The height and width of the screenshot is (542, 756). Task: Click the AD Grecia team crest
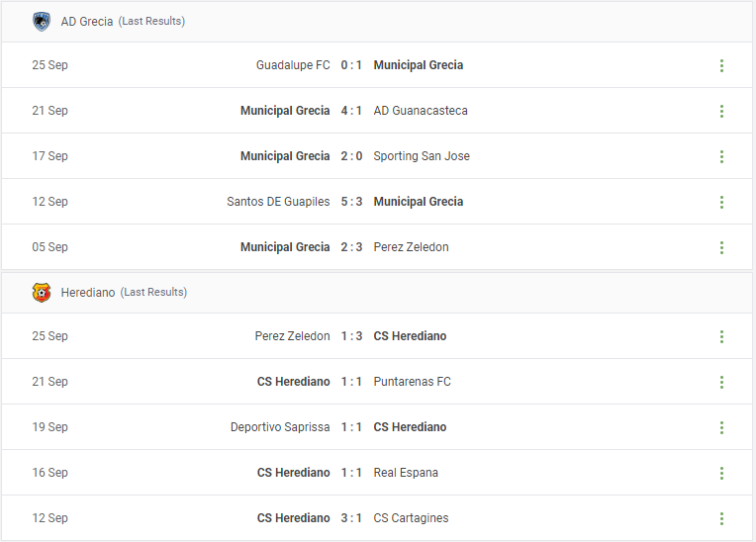[42, 22]
